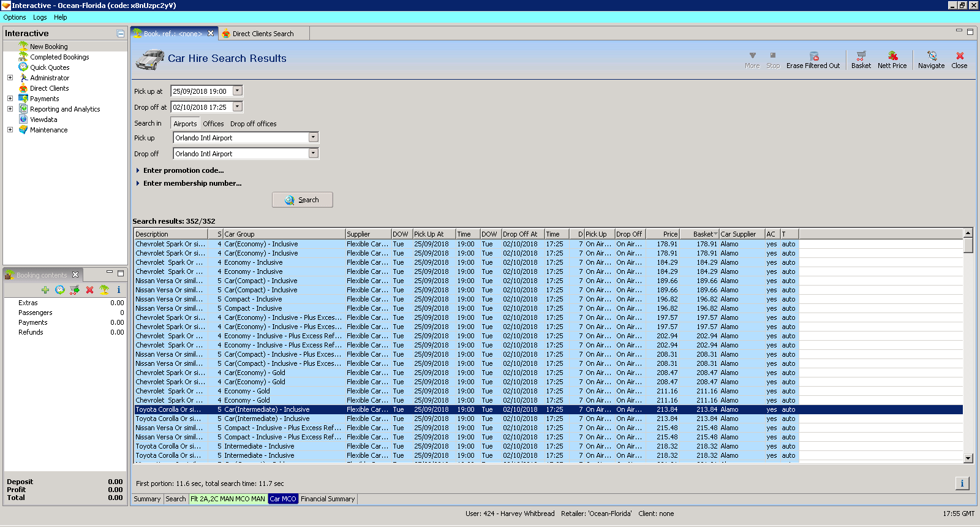Open Quick Quotes in the Interactive tree
This screenshot has width=980, height=527.
click(50, 67)
